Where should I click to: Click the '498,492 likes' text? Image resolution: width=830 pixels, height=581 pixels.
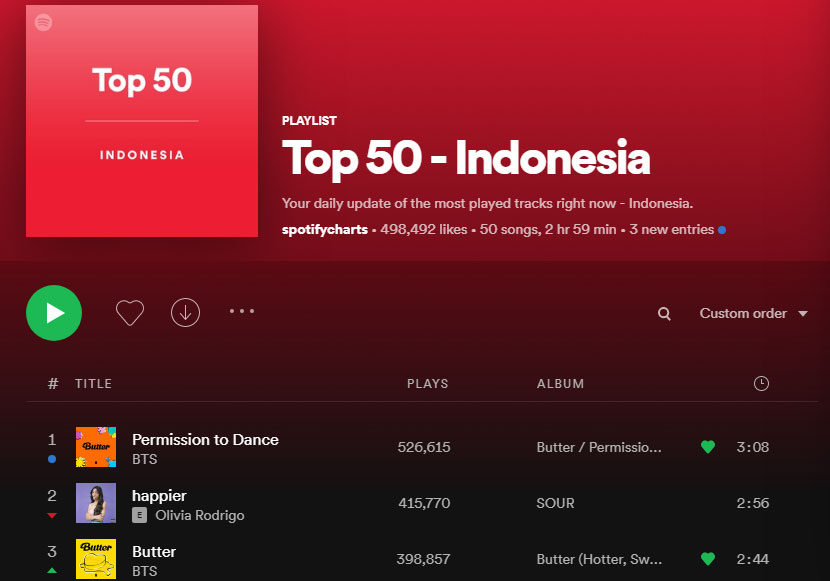423,230
